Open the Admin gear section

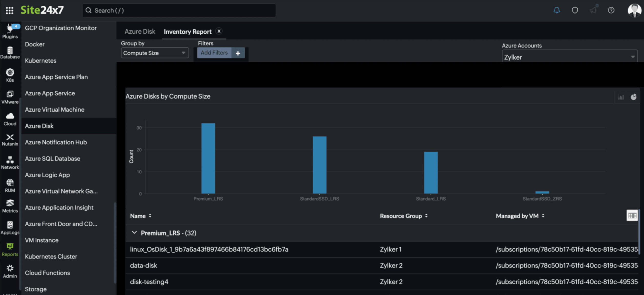coord(10,271)
